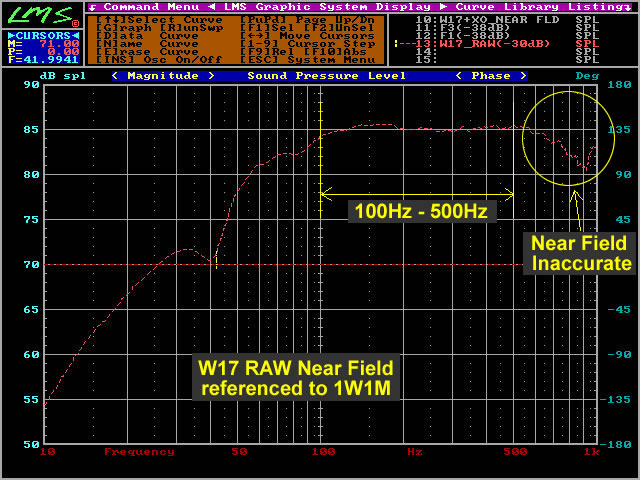Viewport: 640px width, 480px height.
Task: Select empty curve slot 14
Action: 507,52
